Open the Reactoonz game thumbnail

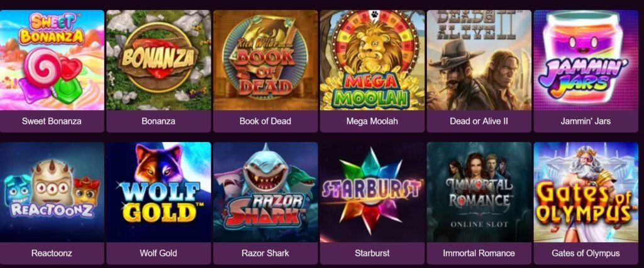click(x=52, y=193)
